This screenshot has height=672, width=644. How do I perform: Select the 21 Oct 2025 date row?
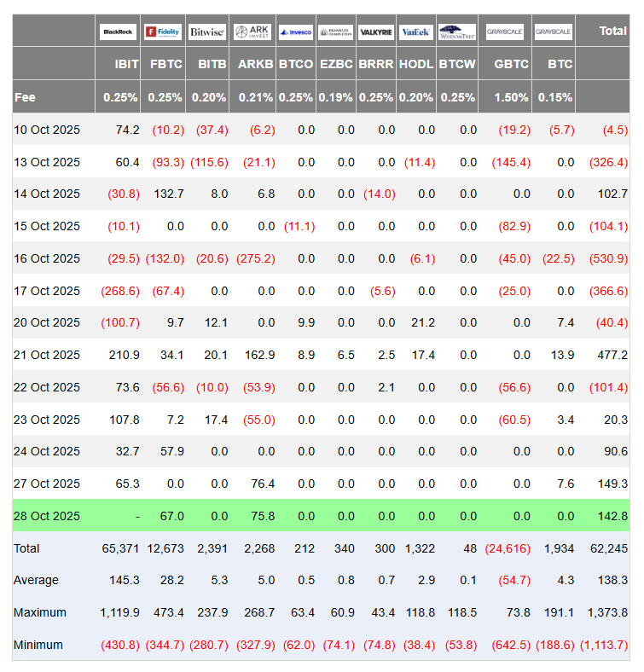(321, 355)
